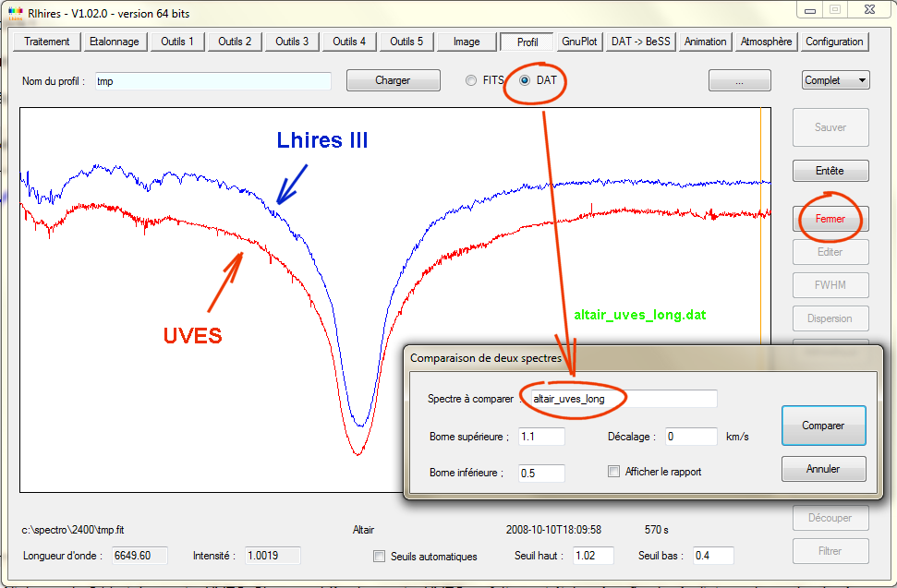This screenshot has width=897, height=588.
Task: Click the FWHM button
Action: pyautogui.click(x=830, y=285)
